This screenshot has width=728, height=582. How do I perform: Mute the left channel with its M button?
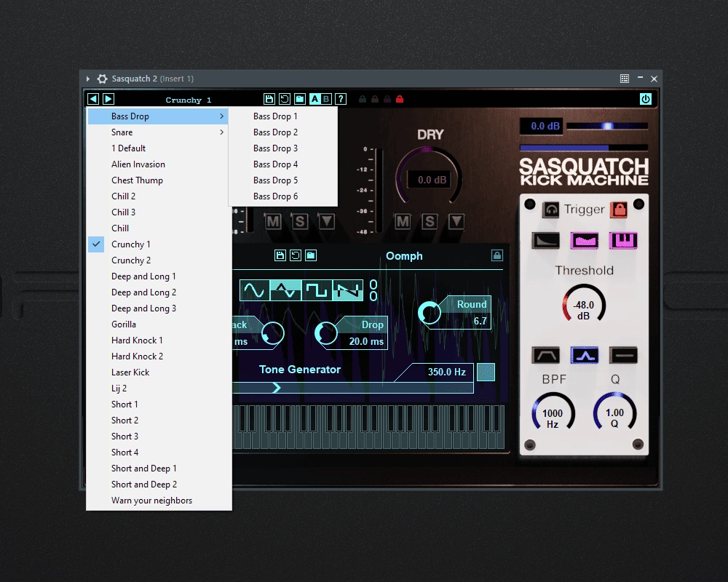point(273,221)
